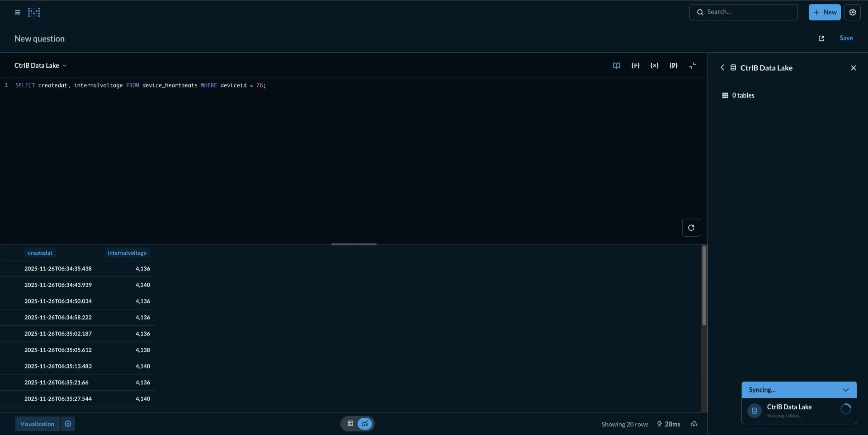Click the Metabase logo
Screen dimensions: 868x435
tap(34, 12)
